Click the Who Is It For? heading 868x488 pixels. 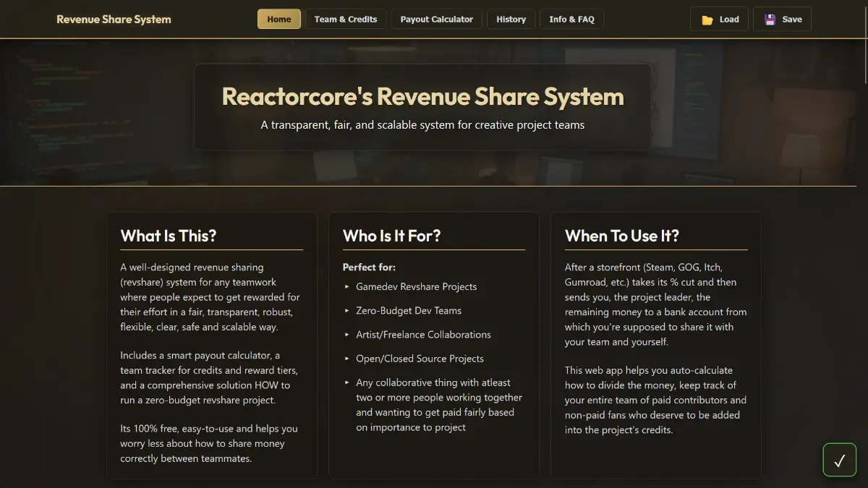(391, 236)
